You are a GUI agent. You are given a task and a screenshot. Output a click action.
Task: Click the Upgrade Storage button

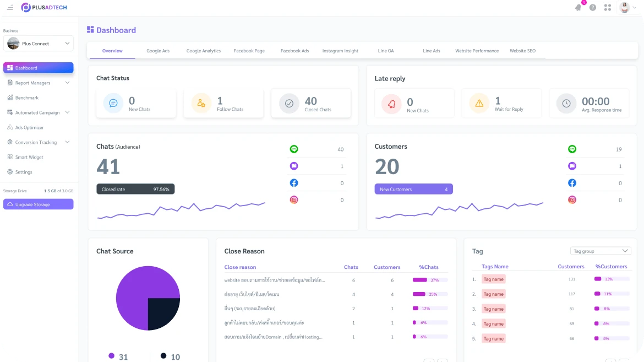[x=38, y=204]
